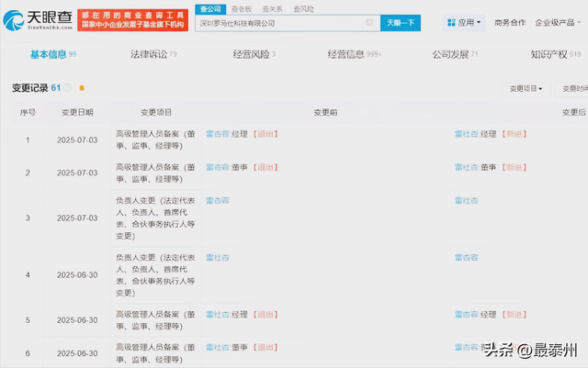Open the 公司发展 section tab

pyautogui.click(x=455, y=55)
